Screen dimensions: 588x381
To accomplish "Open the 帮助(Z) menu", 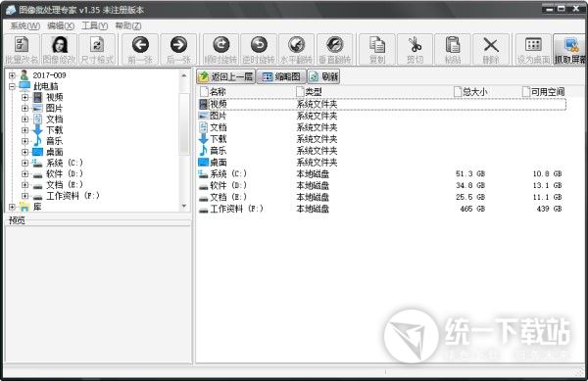I will [127, 25].
